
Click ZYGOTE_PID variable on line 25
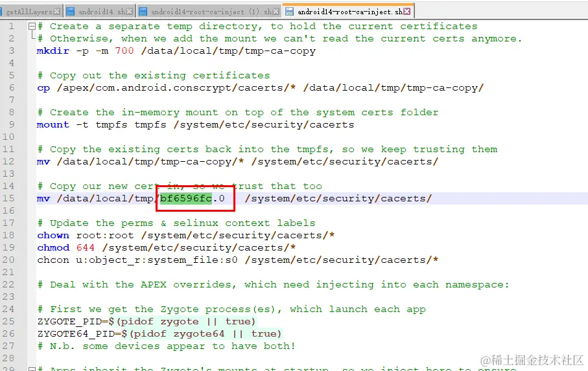click(x=69, y=322)
